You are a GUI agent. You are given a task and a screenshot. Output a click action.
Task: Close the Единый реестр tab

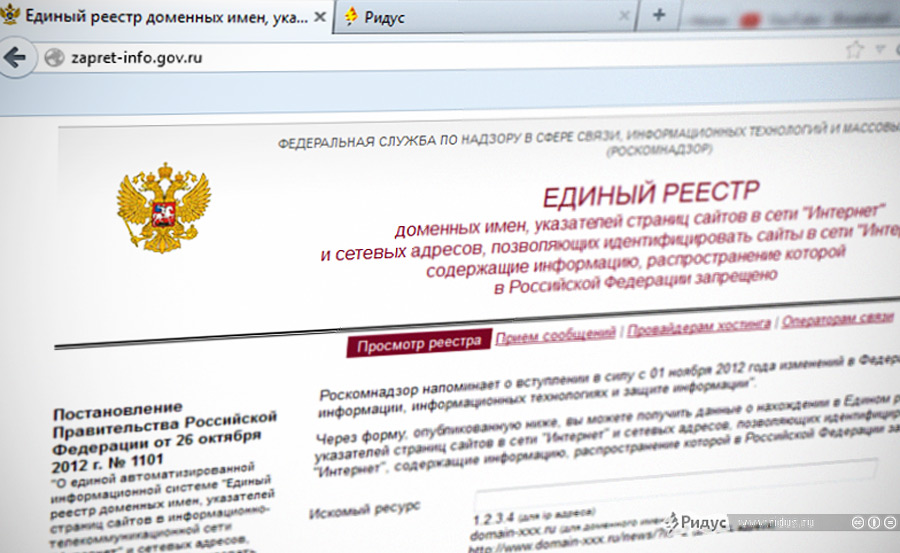tap(320, 17)
